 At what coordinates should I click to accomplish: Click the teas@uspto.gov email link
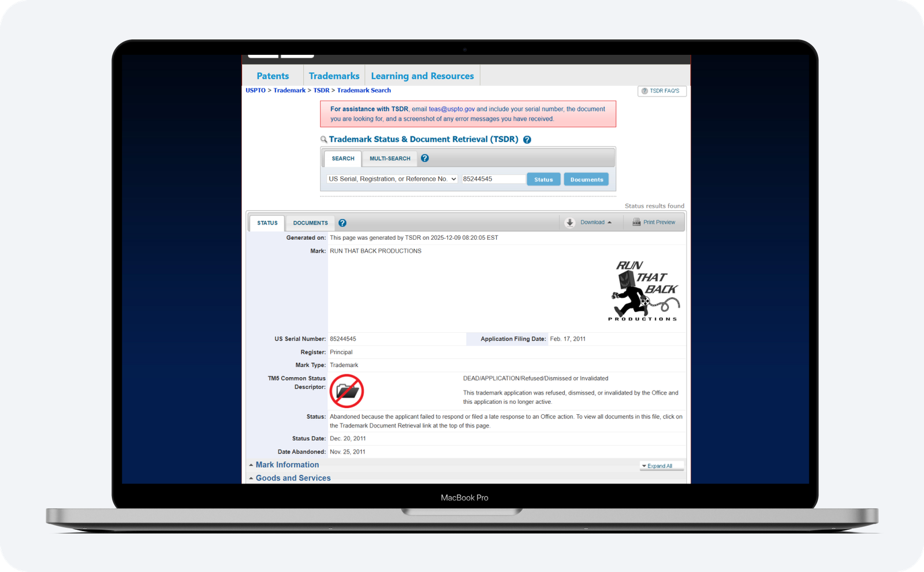pyautogui.click(x=452, y=109)
